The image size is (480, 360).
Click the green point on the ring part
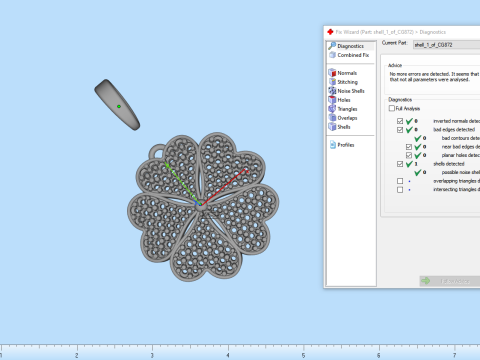tap(119, 106)
